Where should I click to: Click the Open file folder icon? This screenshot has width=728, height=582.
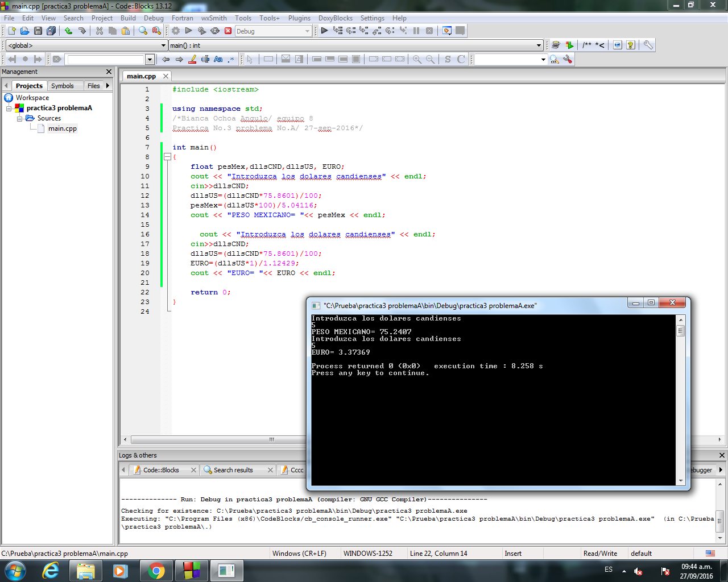click(x=24, y=31)
